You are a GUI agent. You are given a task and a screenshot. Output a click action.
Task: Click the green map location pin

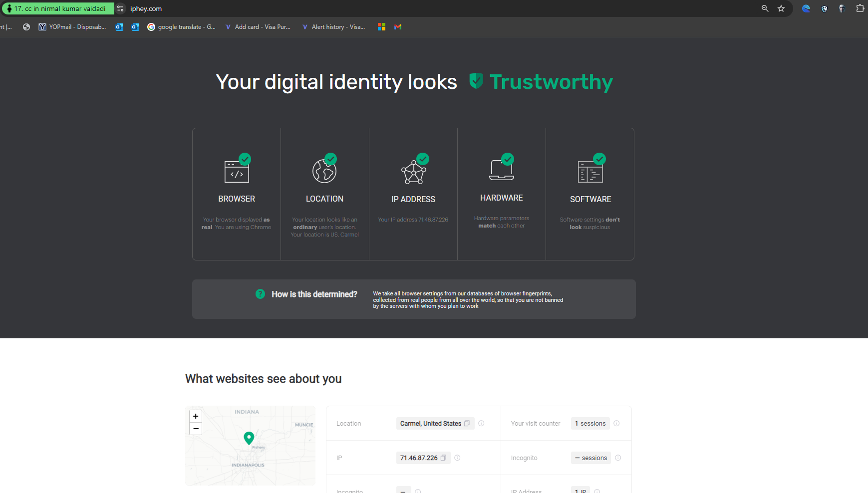pyautogui.click(x=249, y=438)
